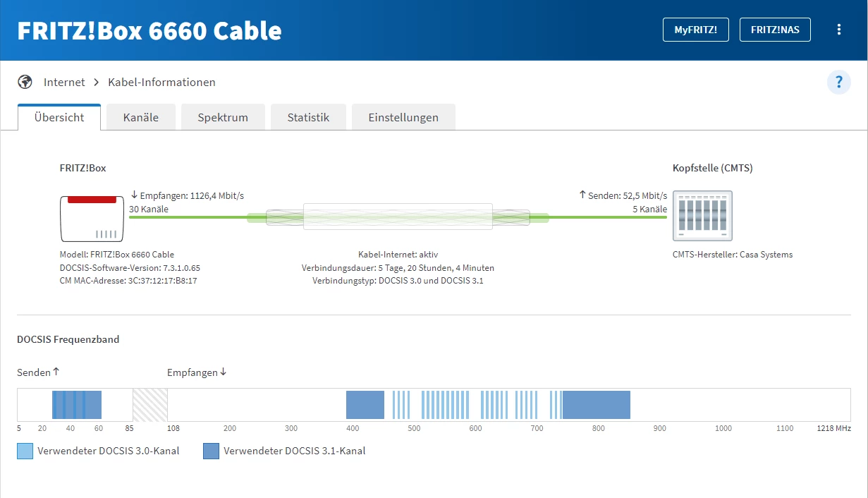The width and height of the screenshot is (868, 498).
Task: Click the Senden upload arrow label
Action: (39, 372)
